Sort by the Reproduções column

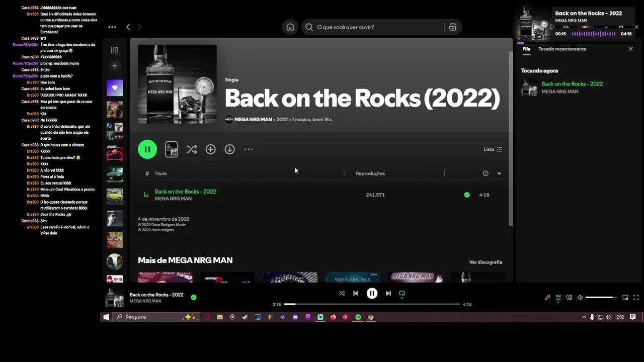coord(370,173)
